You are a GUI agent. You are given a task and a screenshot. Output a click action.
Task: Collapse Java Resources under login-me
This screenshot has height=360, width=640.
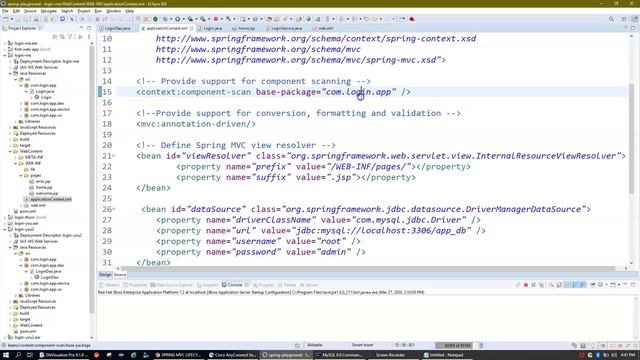pos(10,73)
